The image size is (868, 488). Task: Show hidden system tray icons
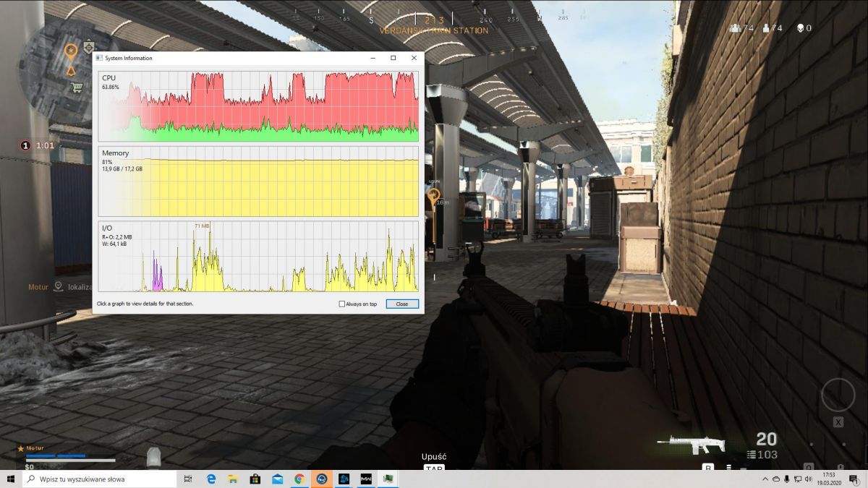click(765, 479)
